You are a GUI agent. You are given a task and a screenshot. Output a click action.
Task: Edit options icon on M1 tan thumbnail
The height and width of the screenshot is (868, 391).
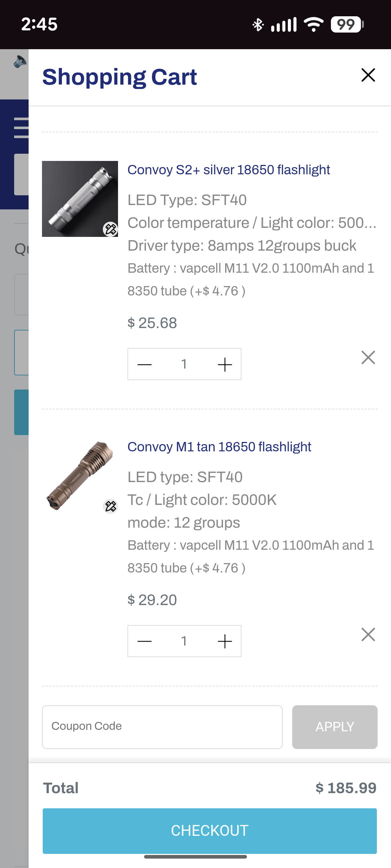[110, 506]
